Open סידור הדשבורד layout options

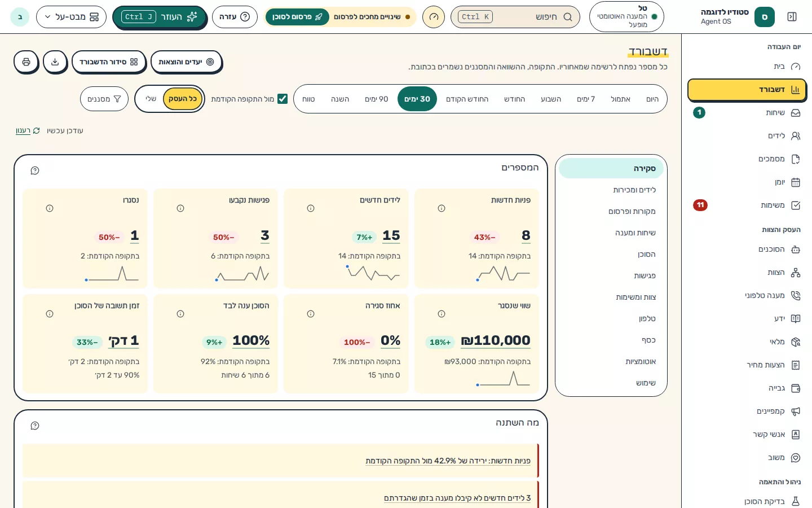[x=109, y=62]
